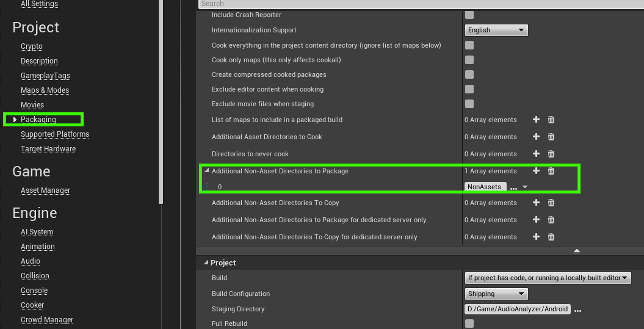Open the Asset Manager settings link
This screenshot has width=644, height=329.
click(x=45, y=190)
